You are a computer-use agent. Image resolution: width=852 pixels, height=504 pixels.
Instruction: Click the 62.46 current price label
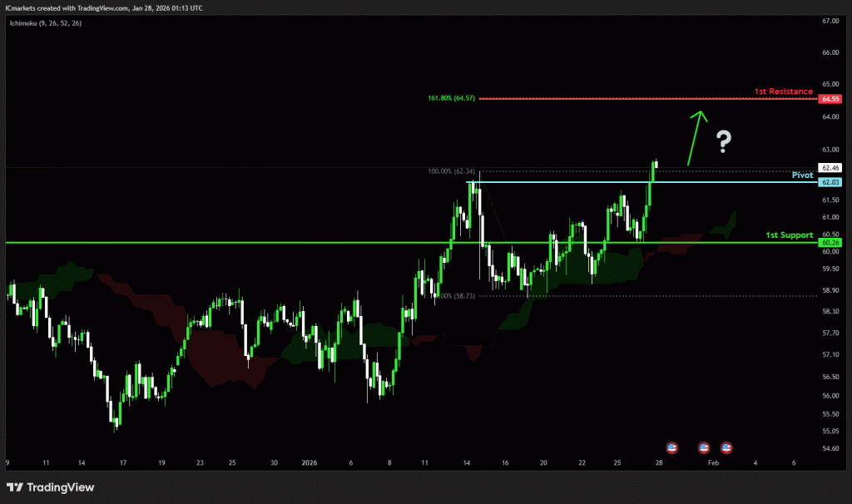829,168
